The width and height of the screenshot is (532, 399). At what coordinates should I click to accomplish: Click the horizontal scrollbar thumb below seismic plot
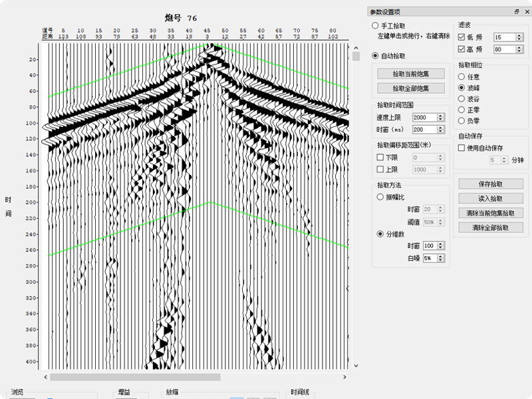coord(134,377)
